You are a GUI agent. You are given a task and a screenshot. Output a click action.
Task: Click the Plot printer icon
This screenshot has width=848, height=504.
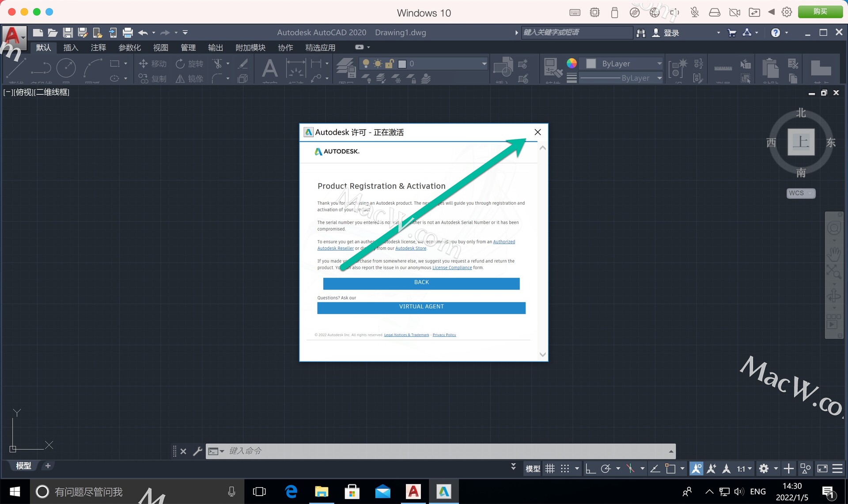coord(128,32)
